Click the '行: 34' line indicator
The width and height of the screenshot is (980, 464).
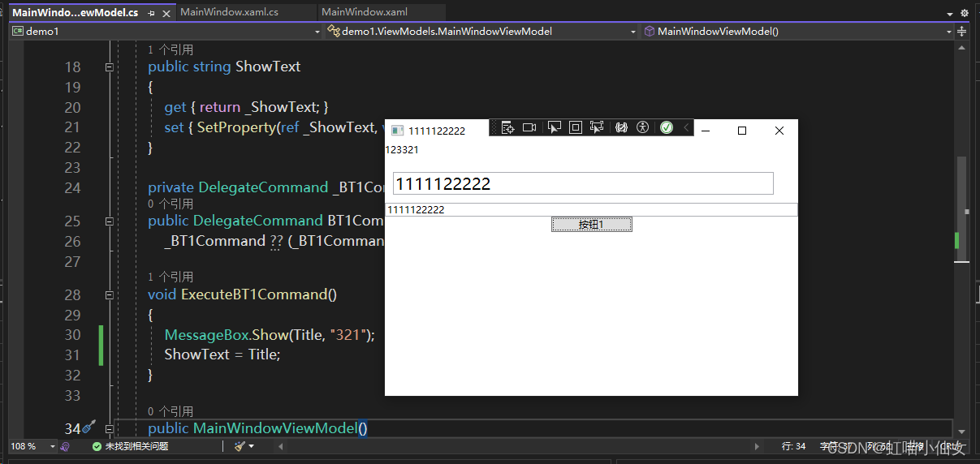794,446
